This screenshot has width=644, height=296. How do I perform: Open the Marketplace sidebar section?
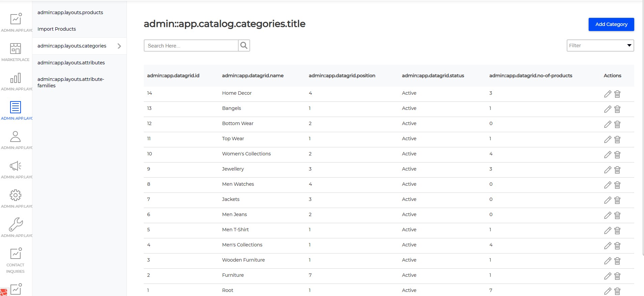tap(16, 52)
